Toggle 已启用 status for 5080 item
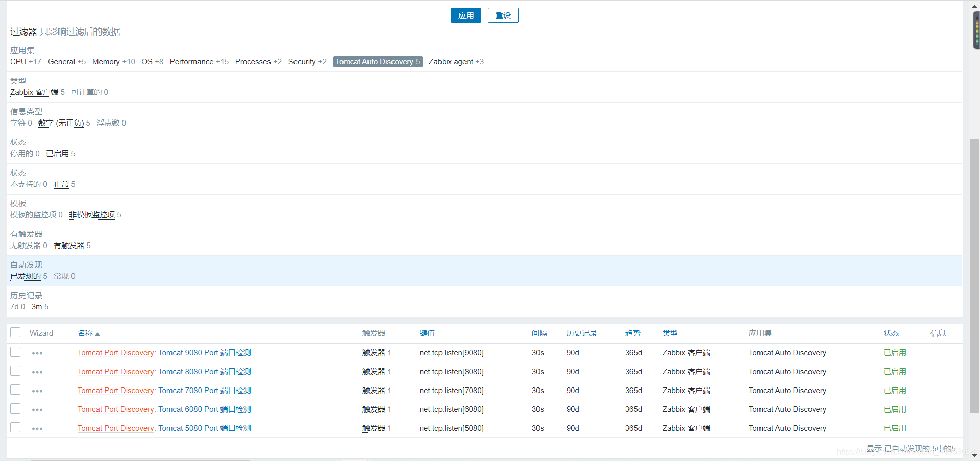The height and width of the screenshot is (461, 980). click(895, 428)
